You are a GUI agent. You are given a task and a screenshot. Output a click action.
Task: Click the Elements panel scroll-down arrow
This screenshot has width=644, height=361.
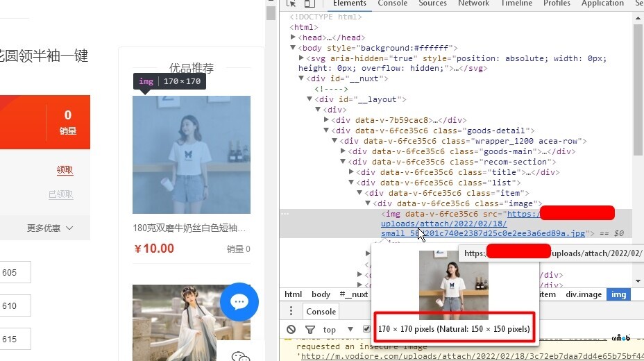[x=638, y=281]
